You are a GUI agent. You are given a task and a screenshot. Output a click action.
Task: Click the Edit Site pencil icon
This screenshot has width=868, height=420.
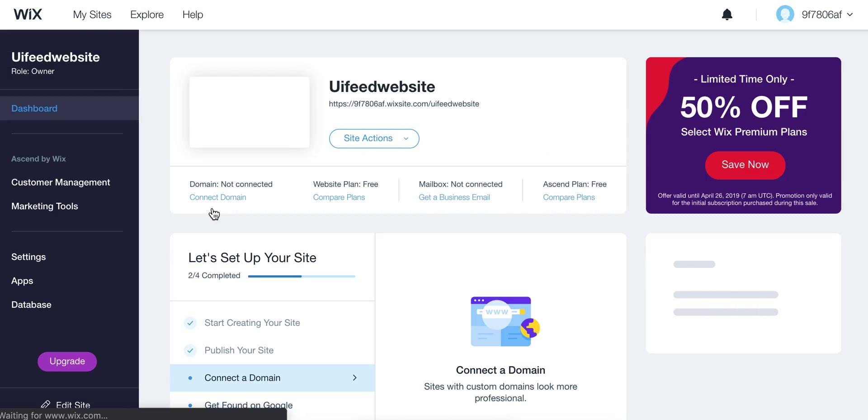tap(46, 404)
